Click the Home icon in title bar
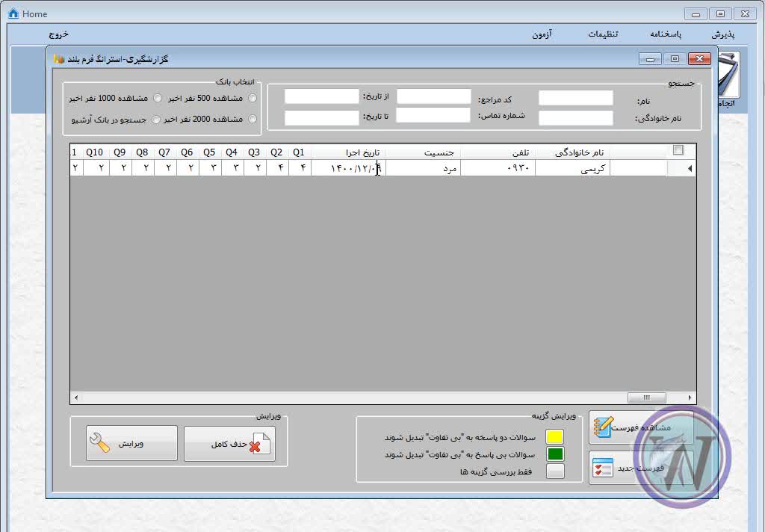The width and height of the screenshot is (765, 532). (13, 13)
